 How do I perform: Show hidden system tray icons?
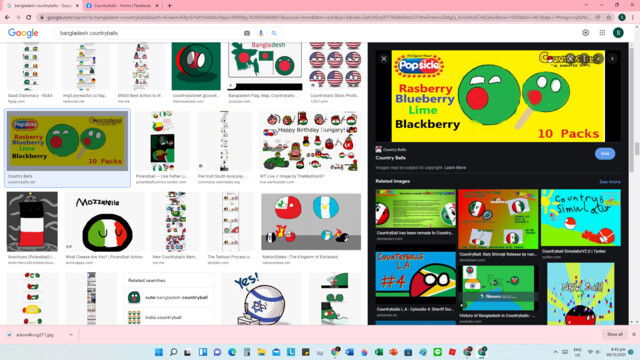click(556, 352)
